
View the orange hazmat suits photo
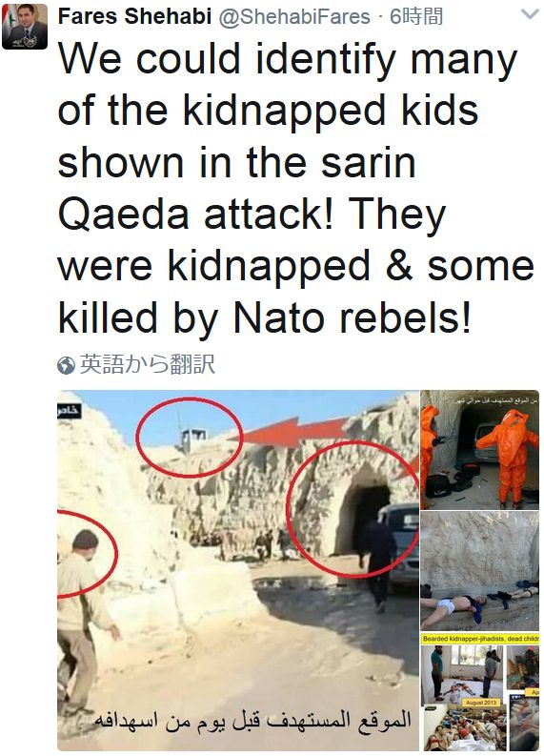480,450
